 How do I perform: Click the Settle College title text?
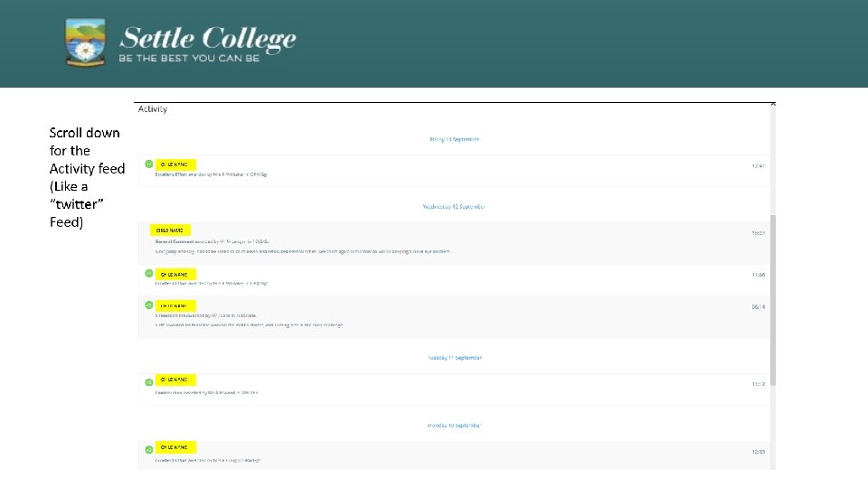(x=208, y=39)
